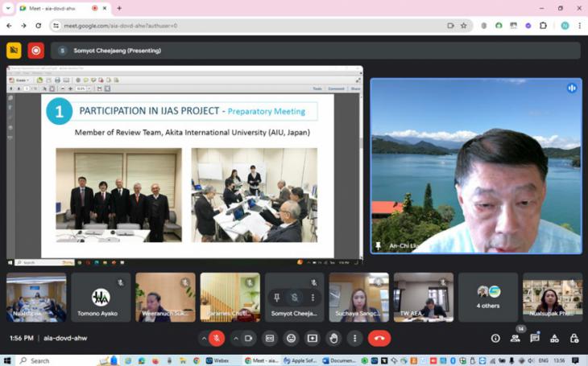Select the Meet browser tab
The image size is (588, 366).
tap(64, 8)
